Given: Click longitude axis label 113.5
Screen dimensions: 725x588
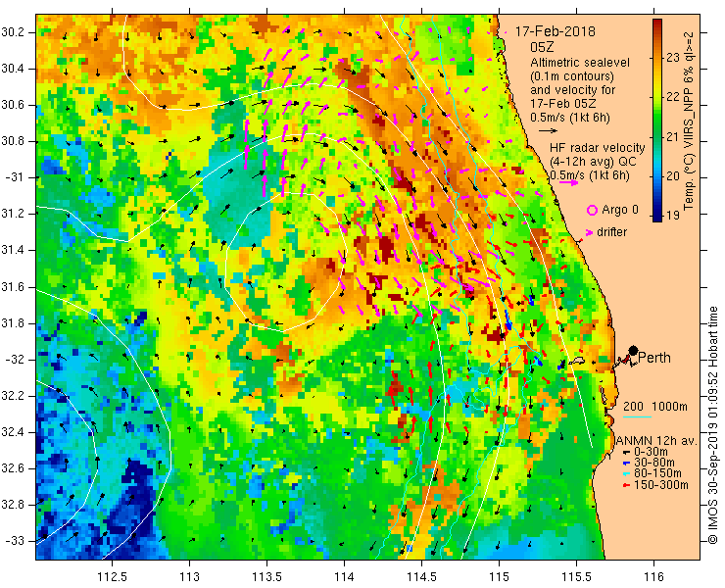Looking at the screenshot, I should (266, 577).
